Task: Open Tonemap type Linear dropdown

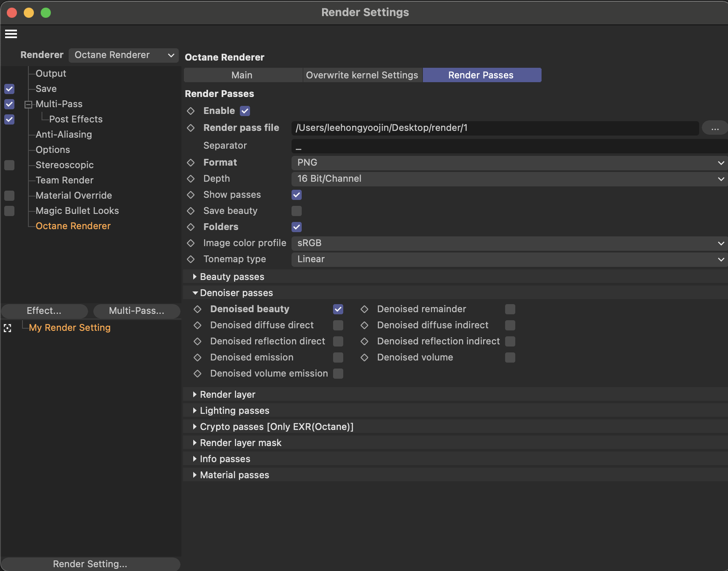Action: coord(509,259)
